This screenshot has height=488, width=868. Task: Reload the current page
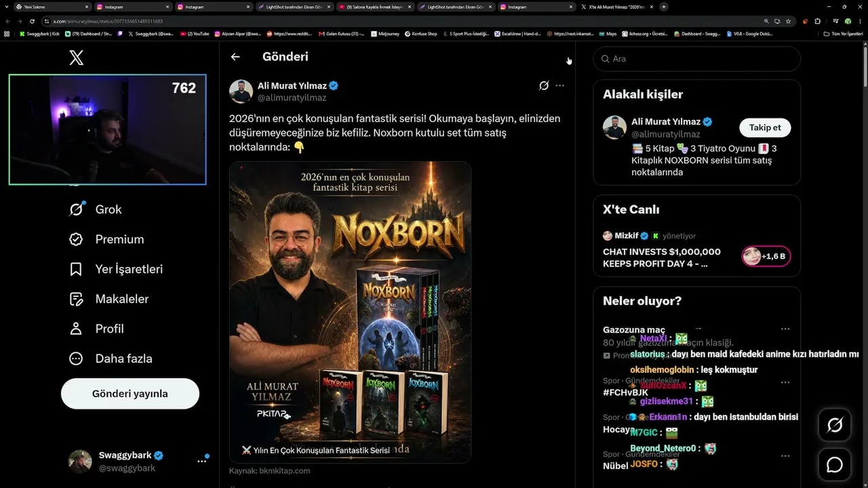[32, 21]
